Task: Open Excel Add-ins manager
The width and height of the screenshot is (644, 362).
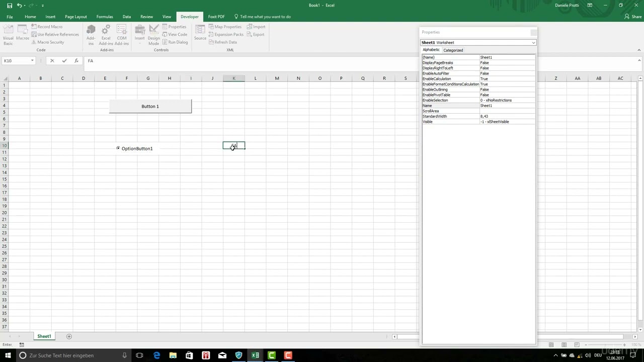Action: tap(106, 34)
